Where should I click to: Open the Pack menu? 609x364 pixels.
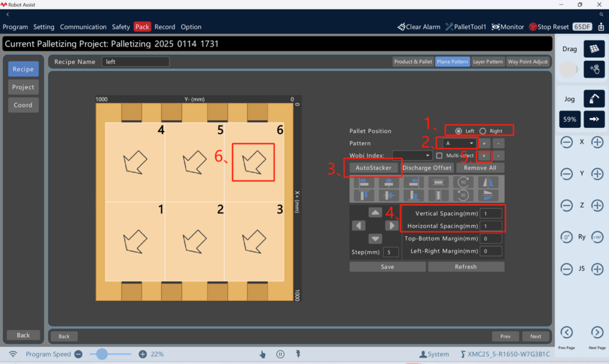[142, 27]
